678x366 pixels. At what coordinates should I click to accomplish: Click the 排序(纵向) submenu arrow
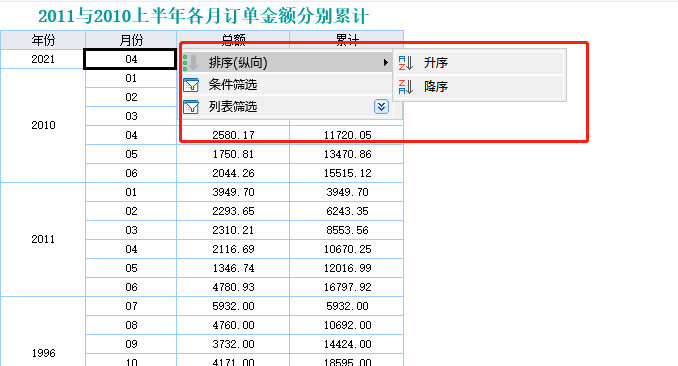(385, 63)
